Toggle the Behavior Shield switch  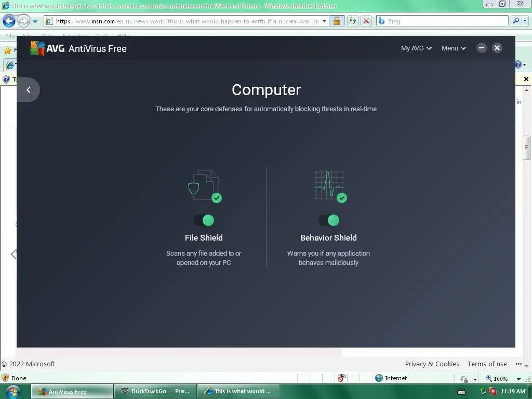(329, 220)
